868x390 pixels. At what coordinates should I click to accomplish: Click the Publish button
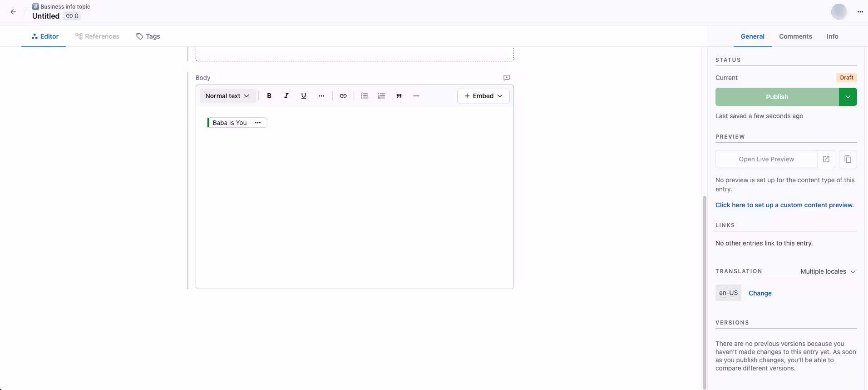[777, 97]
